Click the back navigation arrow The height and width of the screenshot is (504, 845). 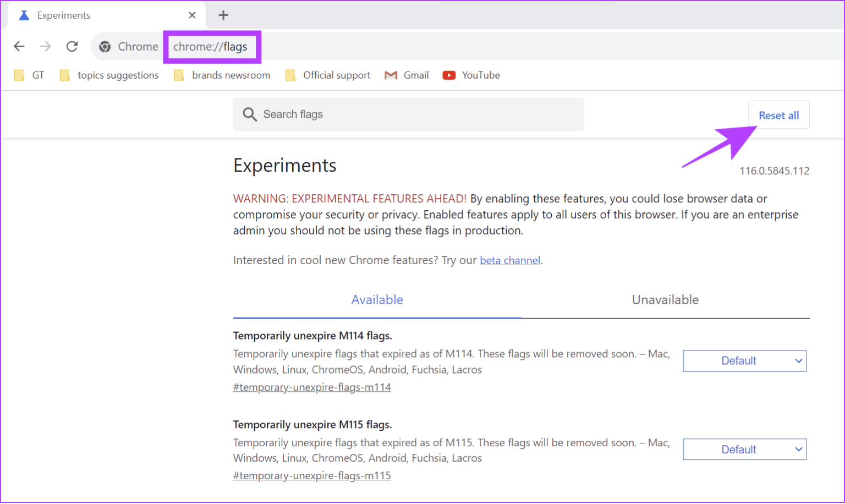(19, 46)
